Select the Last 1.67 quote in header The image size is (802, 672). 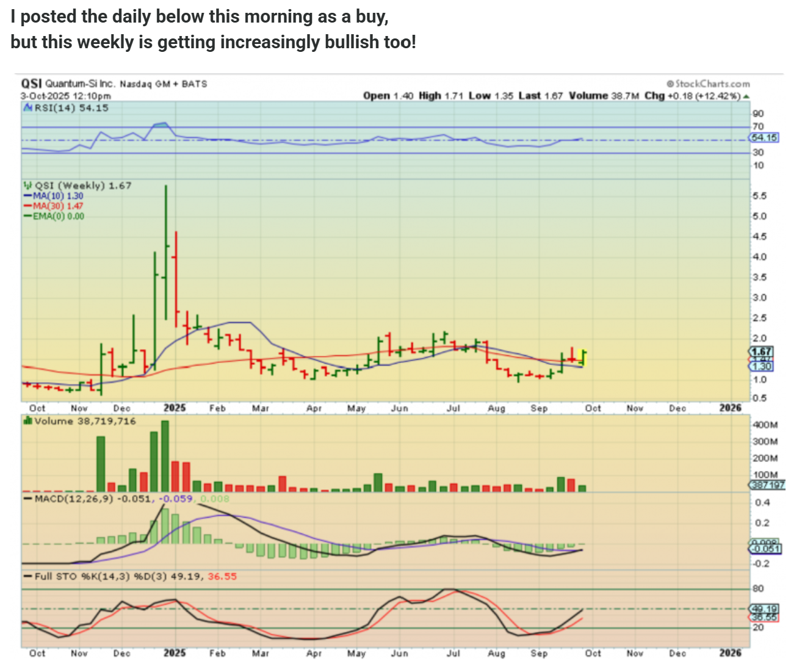point(541,96)
